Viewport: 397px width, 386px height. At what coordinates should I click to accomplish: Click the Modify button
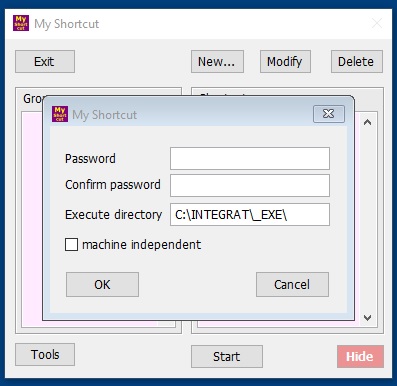(285, 61)
